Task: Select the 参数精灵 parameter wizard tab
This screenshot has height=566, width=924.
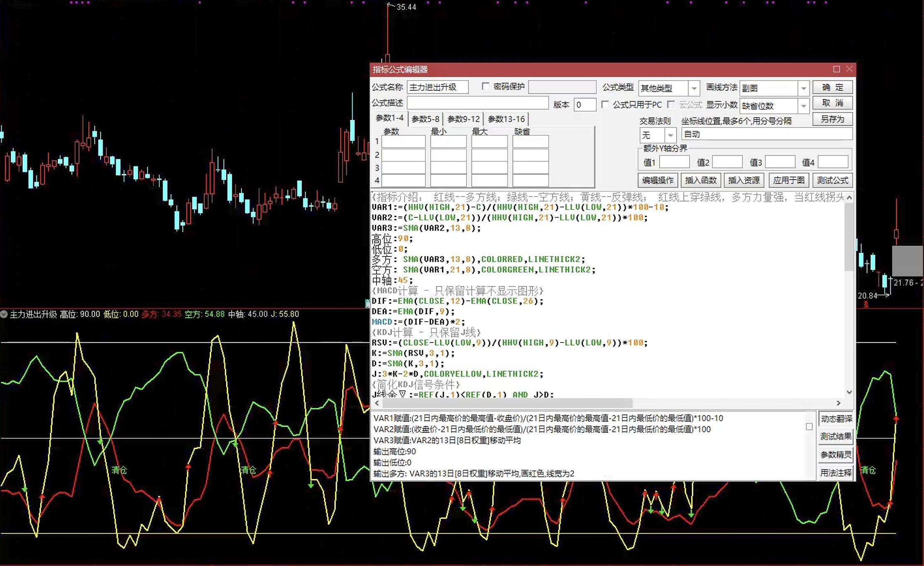Action: point(836,455)
